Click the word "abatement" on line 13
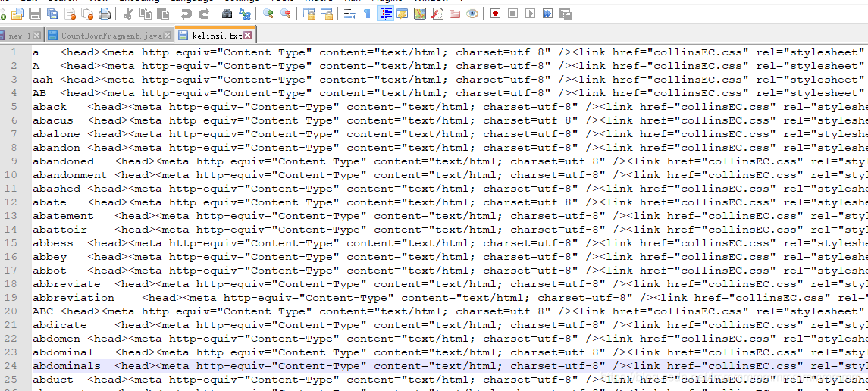Viewport: 868px width, 391px height. [x=63, y=216]
